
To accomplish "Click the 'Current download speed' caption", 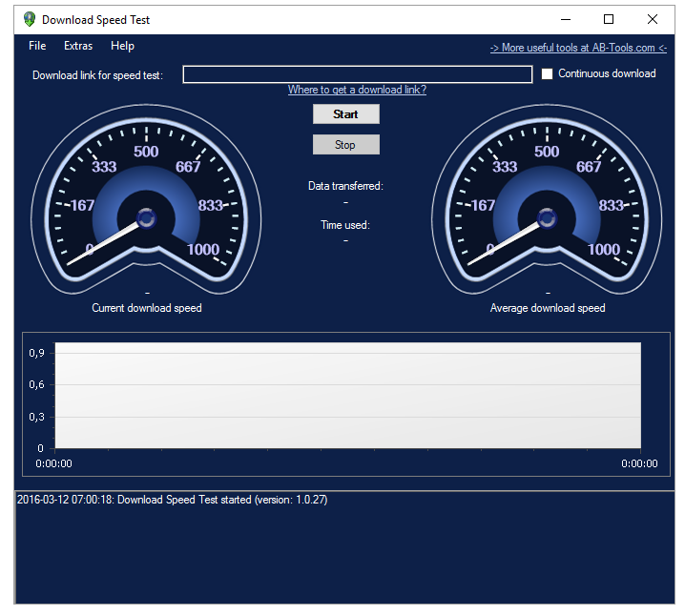I will [147, 308].
